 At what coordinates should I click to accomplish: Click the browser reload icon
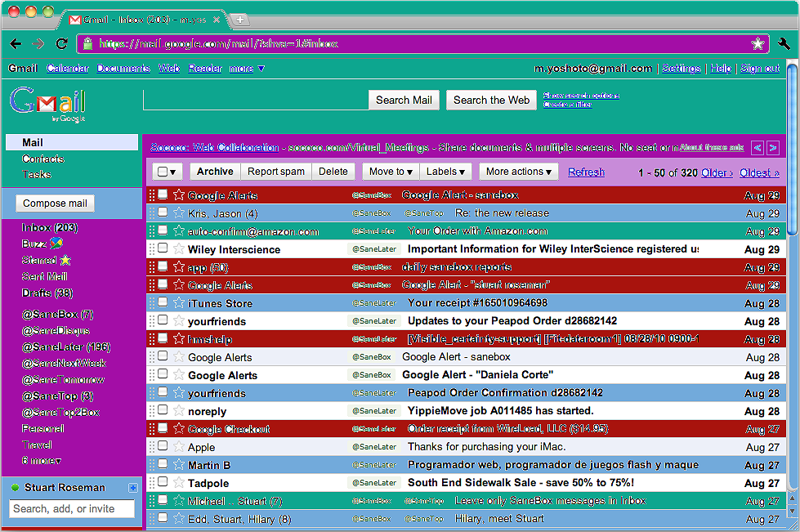(x=62, y=44)
